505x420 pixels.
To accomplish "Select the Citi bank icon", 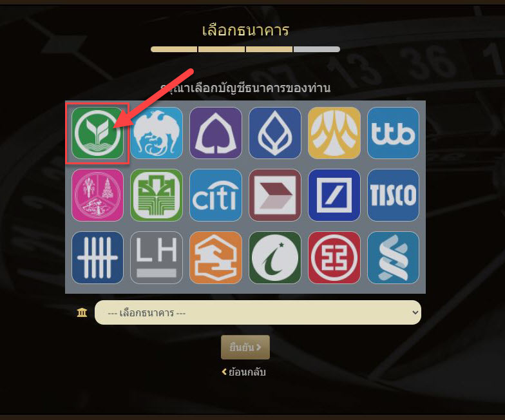I will point(216,195).
